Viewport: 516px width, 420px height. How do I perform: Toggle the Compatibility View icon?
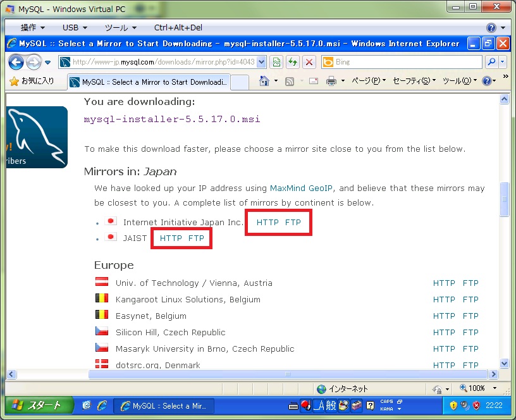click(x=276, y=62)
